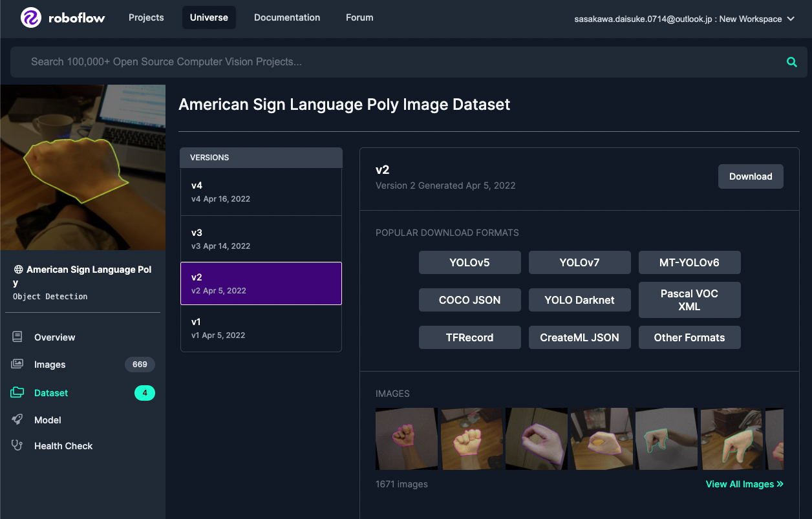The height and width of the screenshot is (519, 812).
Task: Open the Documentation page
Action: (287, 17)
